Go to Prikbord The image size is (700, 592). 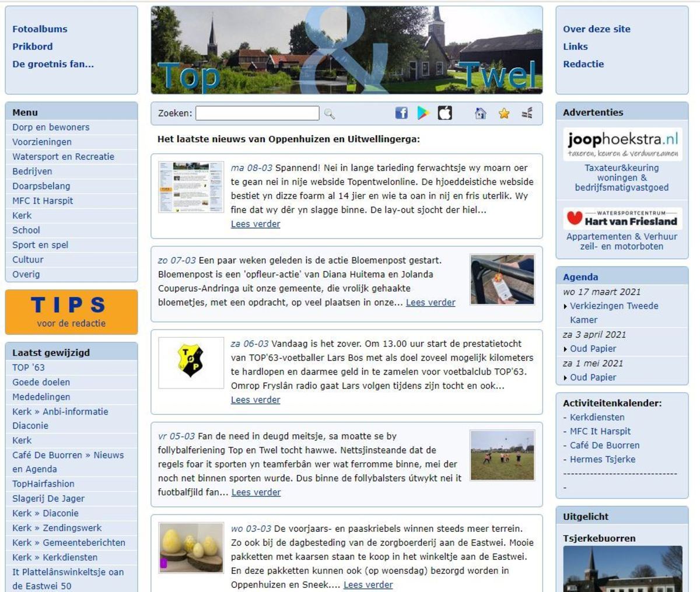[33, 47]
